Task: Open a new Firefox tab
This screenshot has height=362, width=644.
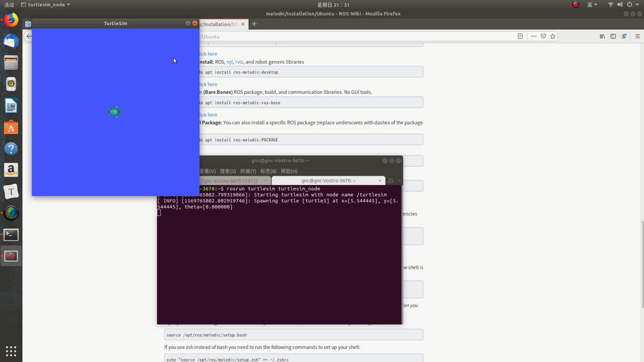Action: click(x=254, y=24)
